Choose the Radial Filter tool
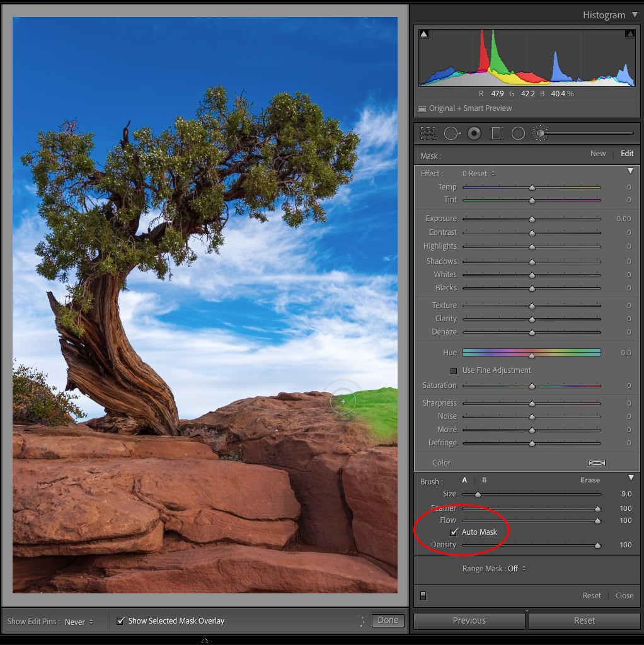This screenshot has height=645, width=644. [518, 133]
